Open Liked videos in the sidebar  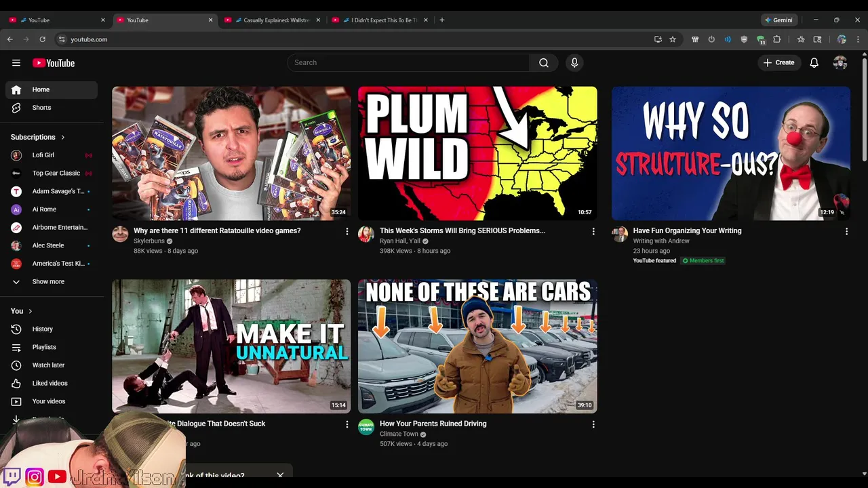coord(52,384)
